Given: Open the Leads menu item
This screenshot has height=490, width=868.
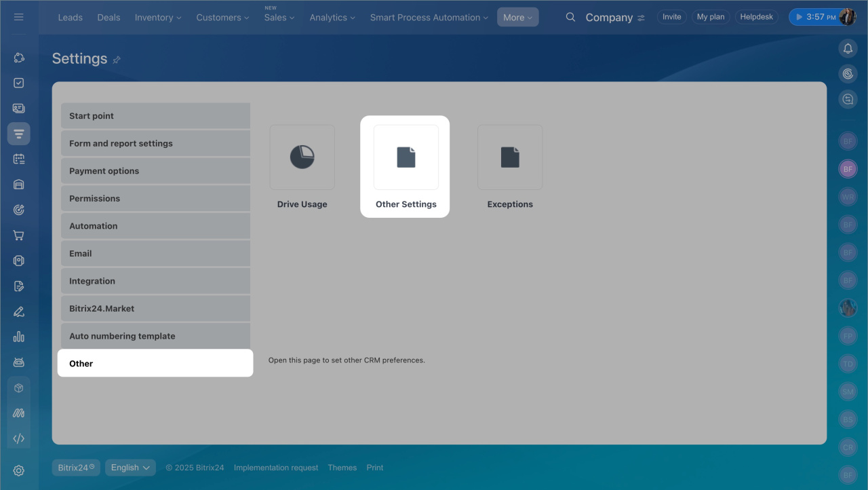Looking at the screenshot, I should (x=71, y=18).
